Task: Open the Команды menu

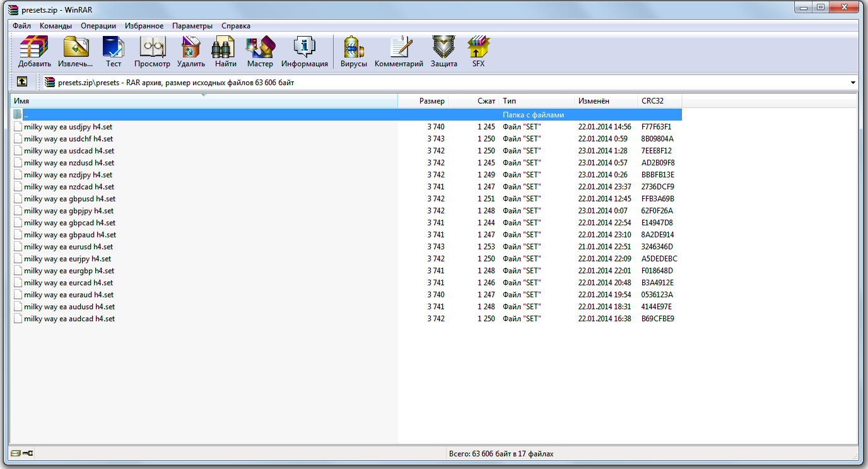Action: pos(56,26)
